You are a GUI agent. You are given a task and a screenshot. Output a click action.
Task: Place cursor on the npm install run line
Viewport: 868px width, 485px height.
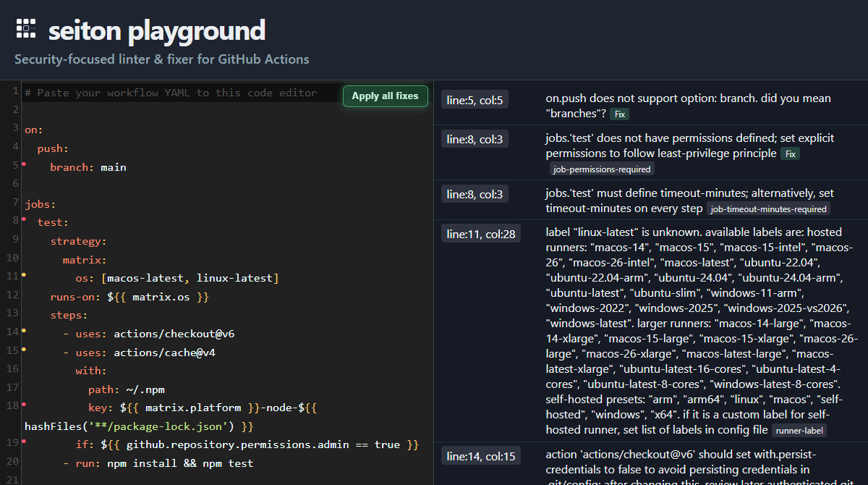(158, 463)
